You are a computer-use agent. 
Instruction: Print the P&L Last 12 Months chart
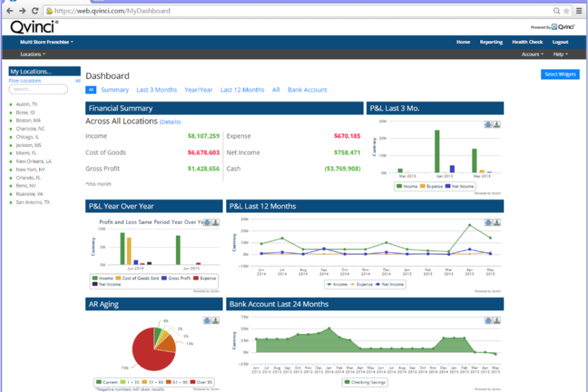(x=488, y=223)
